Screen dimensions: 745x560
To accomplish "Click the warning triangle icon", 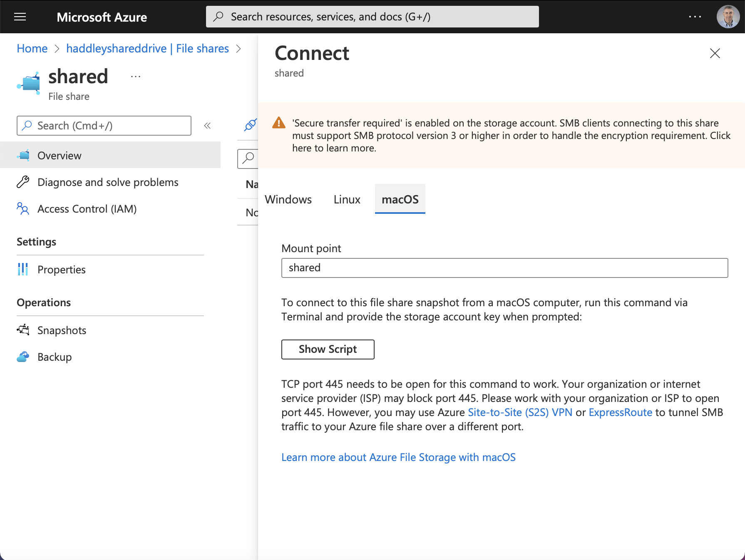I will point(278,123).
